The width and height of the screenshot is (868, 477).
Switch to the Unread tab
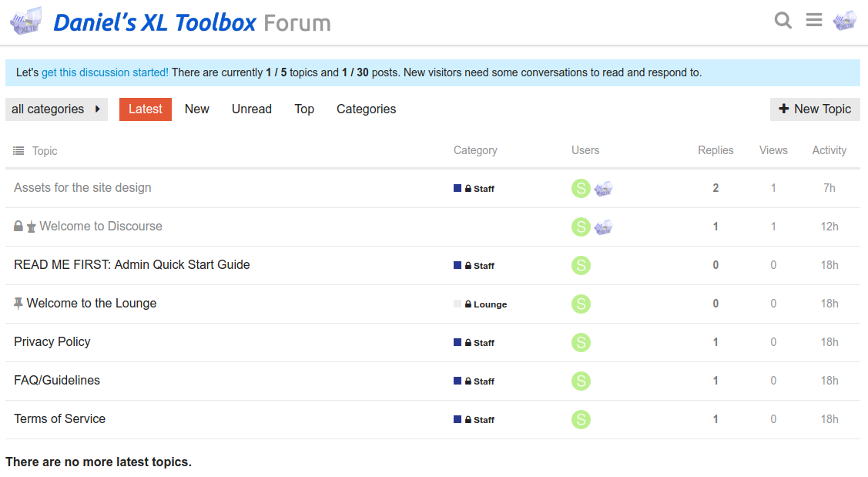(252, 109)
